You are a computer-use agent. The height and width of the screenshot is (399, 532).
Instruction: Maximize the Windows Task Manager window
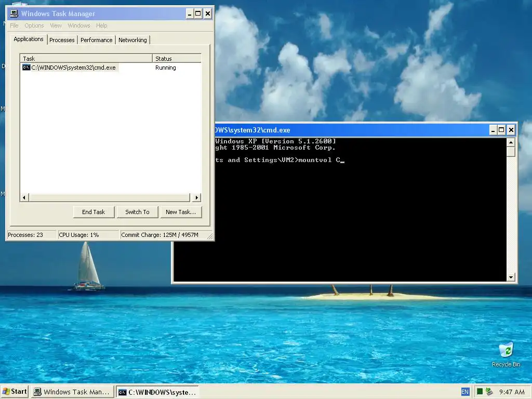pos(198,14)
